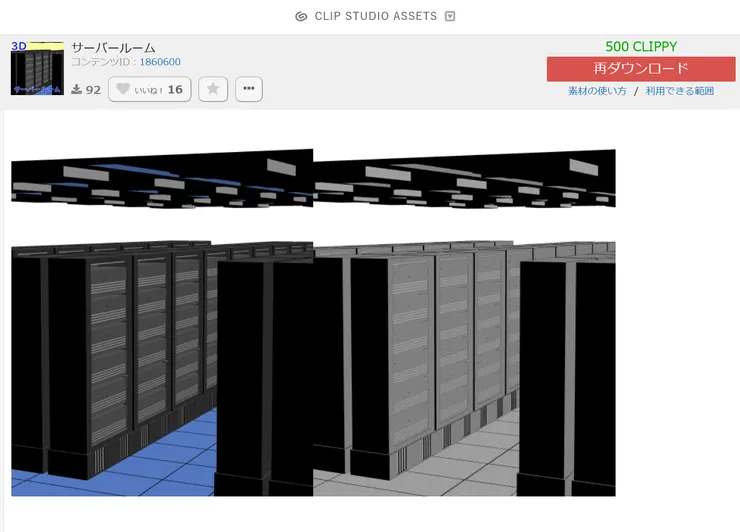Click the 500 CLIPPY price text

641,46
